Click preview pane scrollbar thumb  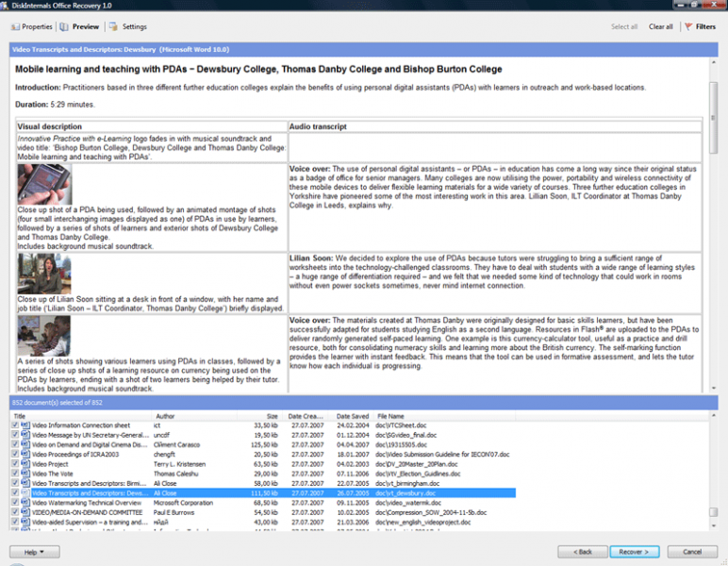click(713, 118)
